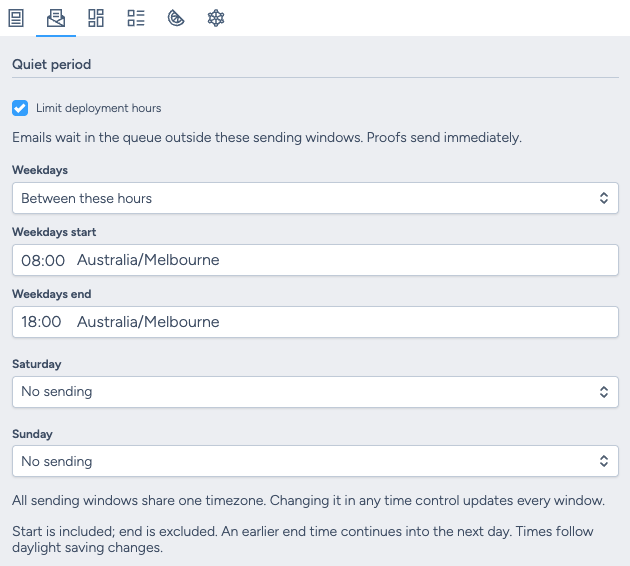Select the open envelope email tab
This screenshot has height=566, width=630.
56,18
